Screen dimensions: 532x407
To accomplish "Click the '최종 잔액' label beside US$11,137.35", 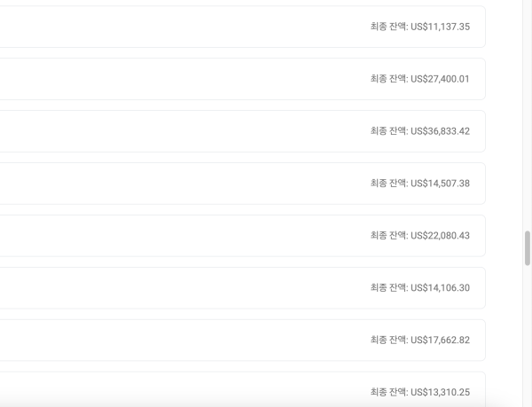I will [x=388, y=27].
